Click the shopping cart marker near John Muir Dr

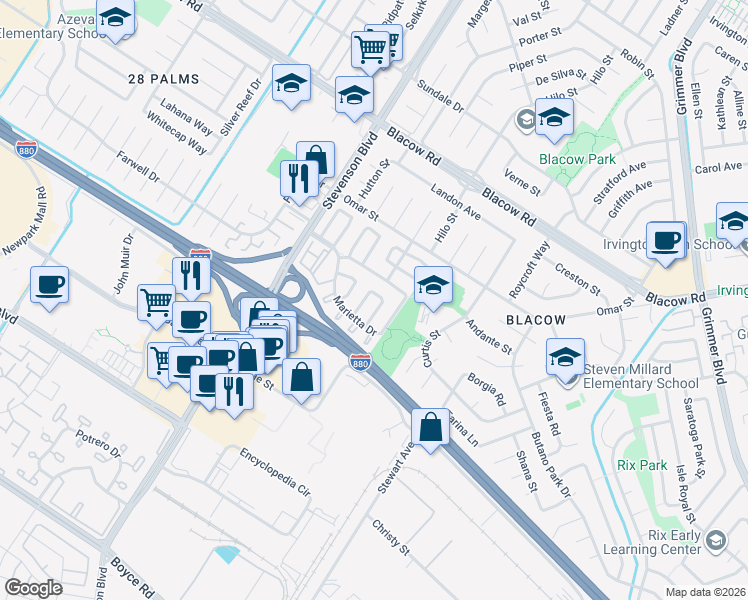(x=154, y=303)
